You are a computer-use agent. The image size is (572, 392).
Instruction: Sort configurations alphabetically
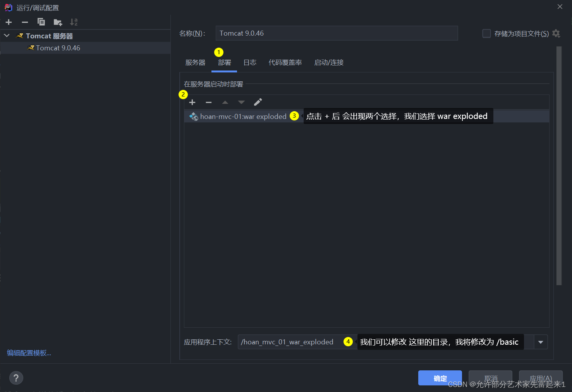(74, 22)
